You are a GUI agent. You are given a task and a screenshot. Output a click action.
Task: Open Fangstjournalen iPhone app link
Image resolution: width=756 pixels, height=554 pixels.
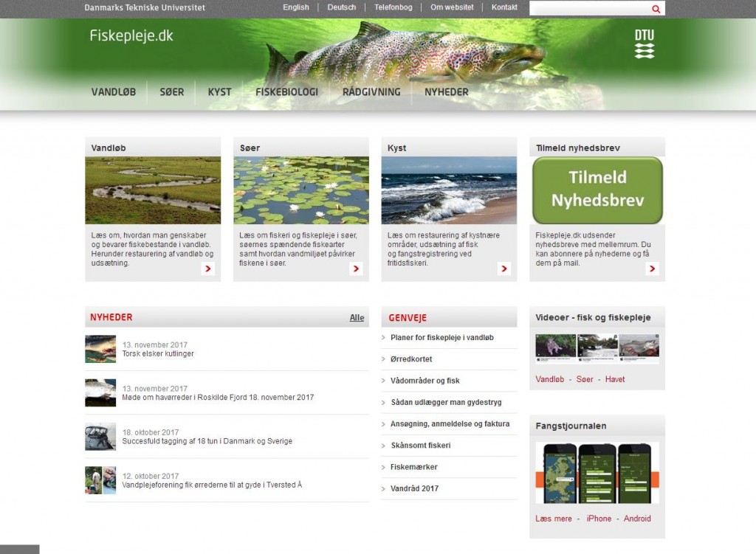599,519
